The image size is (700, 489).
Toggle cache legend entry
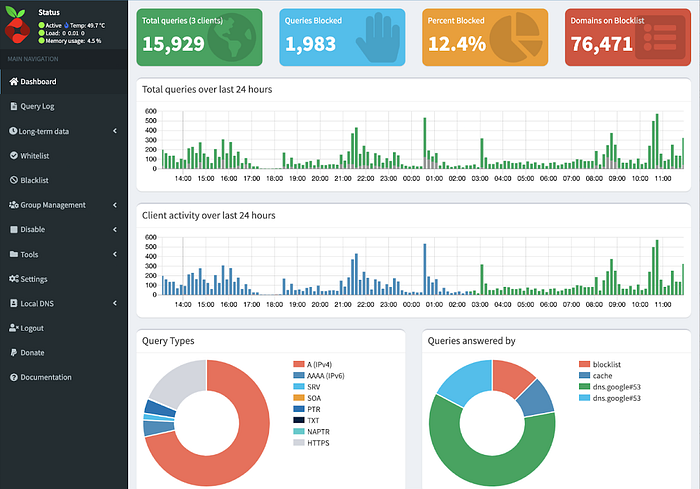[x=596, y=376]
